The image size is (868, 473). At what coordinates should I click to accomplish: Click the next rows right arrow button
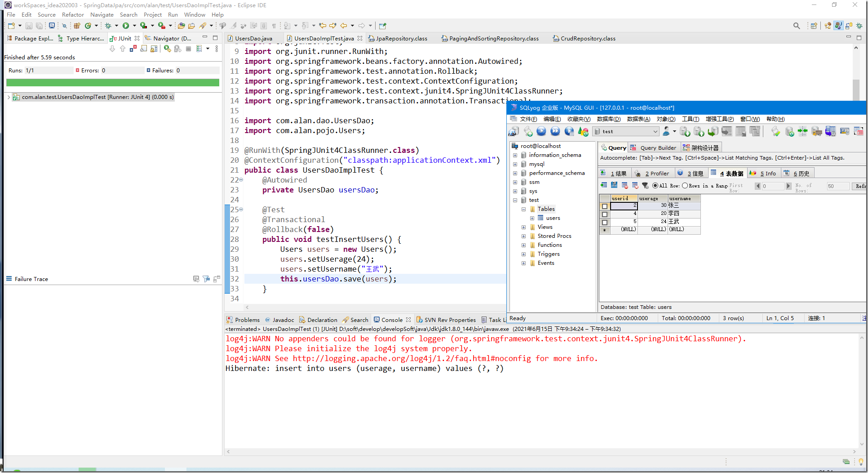788,186
